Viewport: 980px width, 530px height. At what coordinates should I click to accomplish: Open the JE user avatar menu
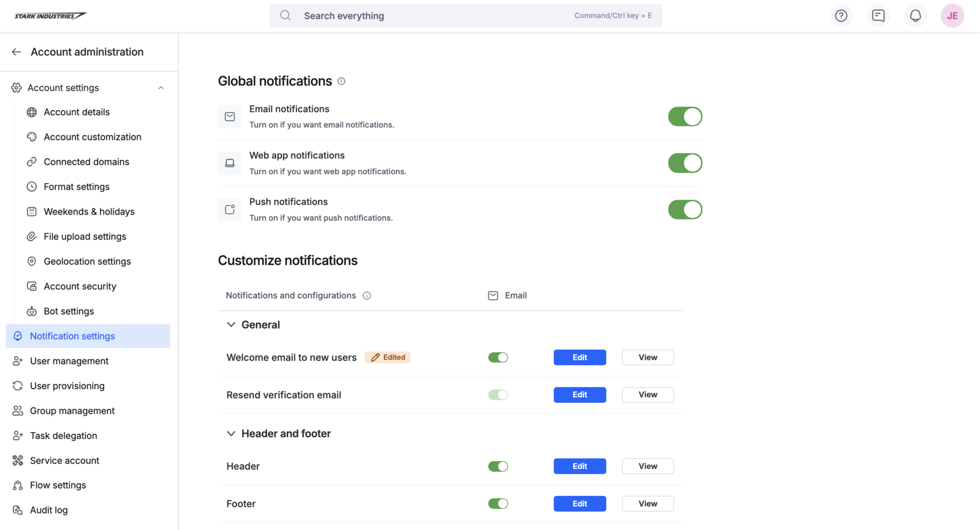click(x=952, y=16)
